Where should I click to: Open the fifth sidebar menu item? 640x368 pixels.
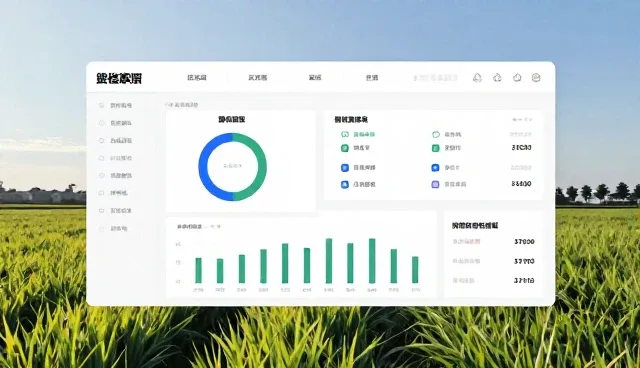[x=115, y=175]
